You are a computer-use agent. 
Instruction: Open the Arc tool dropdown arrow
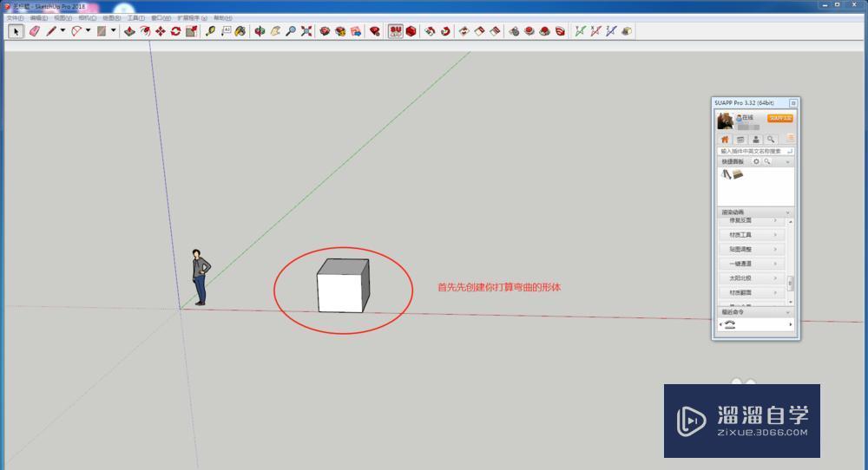pos(88,31)
